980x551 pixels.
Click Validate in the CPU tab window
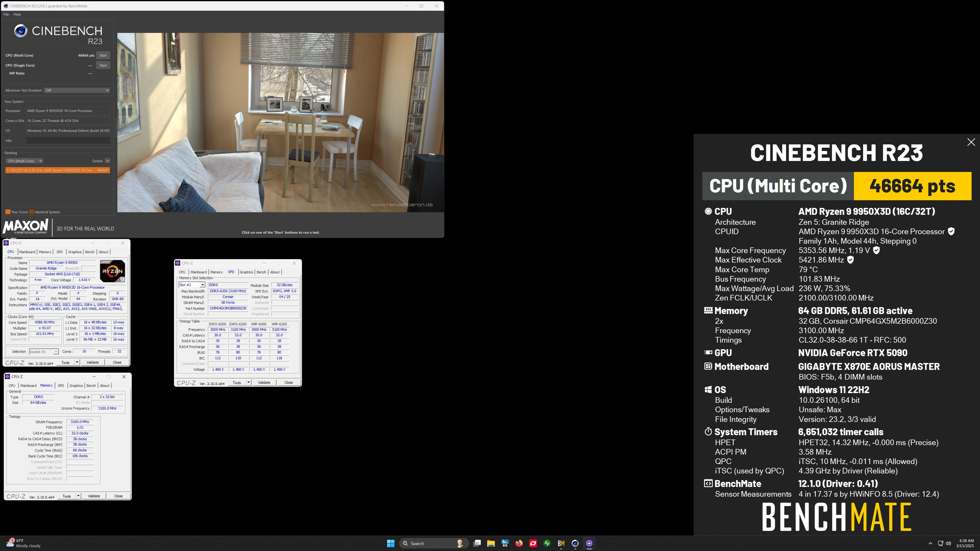pos(92,362)
